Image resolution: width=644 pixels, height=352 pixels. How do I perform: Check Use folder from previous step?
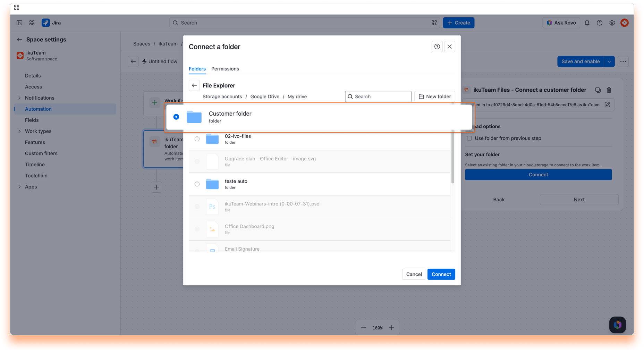pyautogui.click(x=469, y=138)
